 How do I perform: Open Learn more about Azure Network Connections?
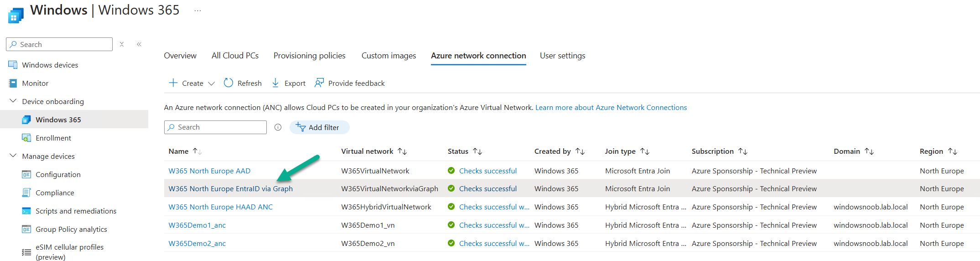click(x=611, y=108)
